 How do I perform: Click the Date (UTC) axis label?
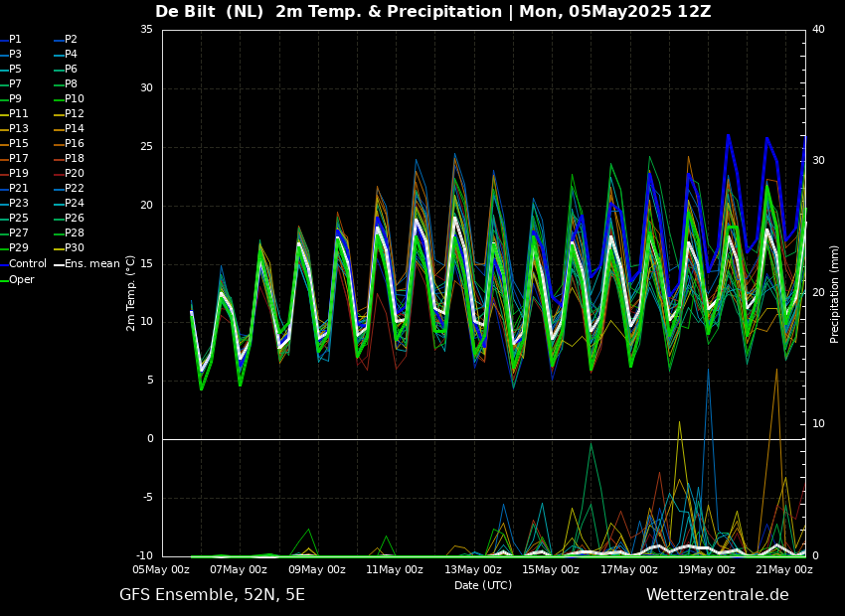click(x=483, y=586)
